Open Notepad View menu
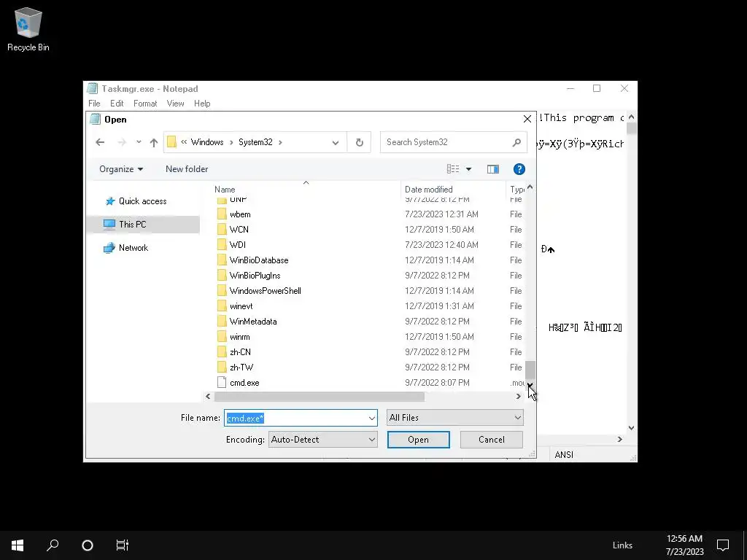 pos(175,104)
